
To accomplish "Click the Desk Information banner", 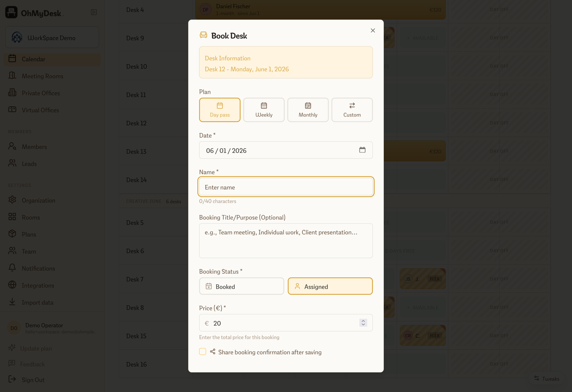I will click(286, 63).
